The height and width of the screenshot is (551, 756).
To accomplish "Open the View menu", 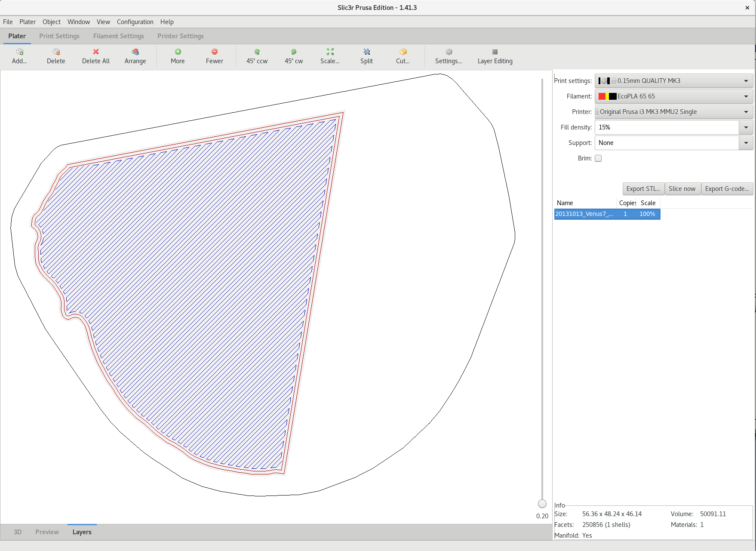I will click(x=103, y=22).
